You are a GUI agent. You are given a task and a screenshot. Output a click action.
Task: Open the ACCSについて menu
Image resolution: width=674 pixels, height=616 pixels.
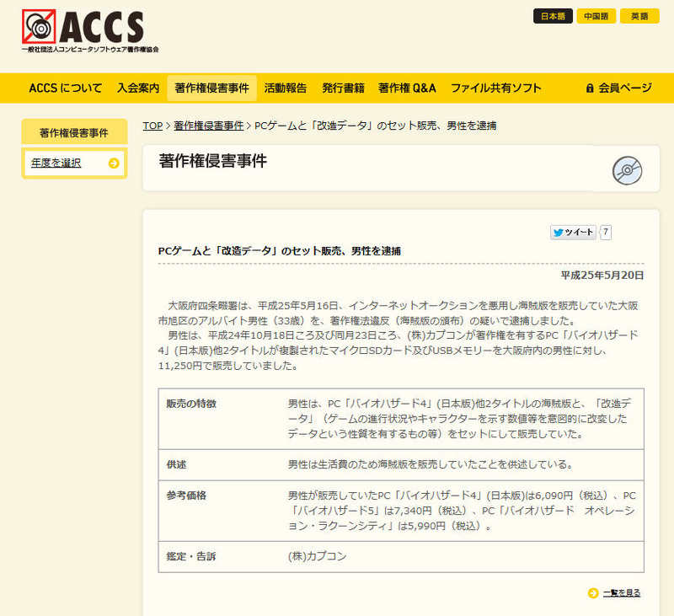pos(65,88)
